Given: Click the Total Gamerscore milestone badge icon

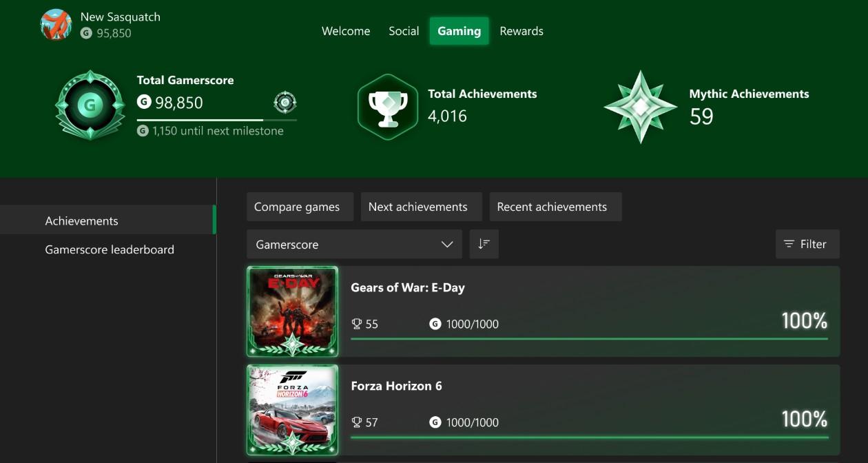Looking at the screenshot, I should (x=90, y=105).
